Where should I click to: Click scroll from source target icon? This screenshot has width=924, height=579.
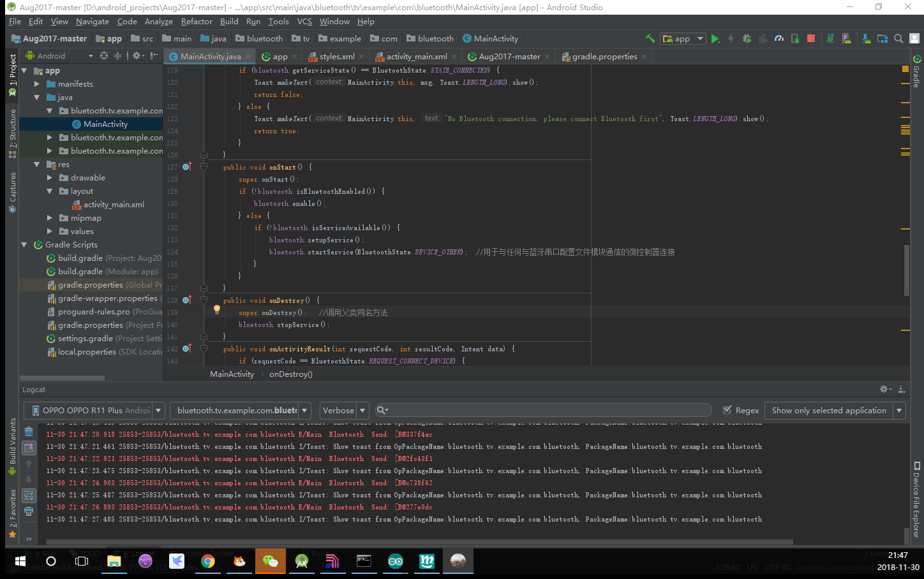[104, 56]
